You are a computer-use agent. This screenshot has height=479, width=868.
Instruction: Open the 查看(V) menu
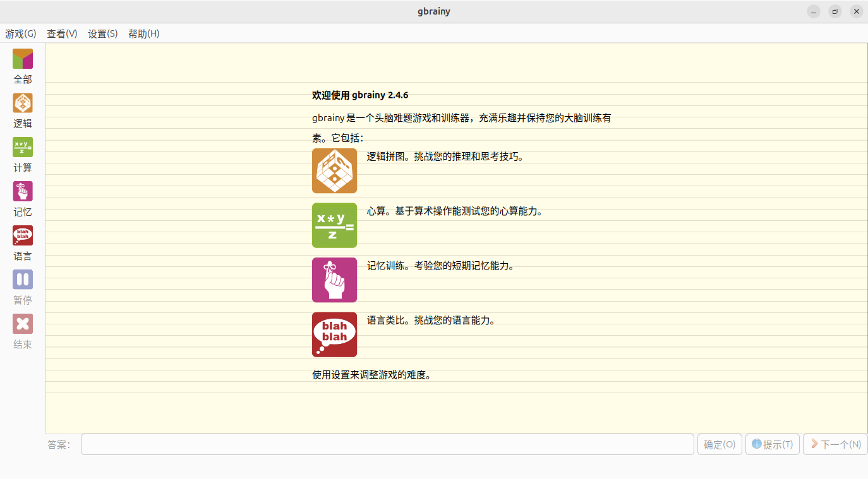[x=62, y=33]
